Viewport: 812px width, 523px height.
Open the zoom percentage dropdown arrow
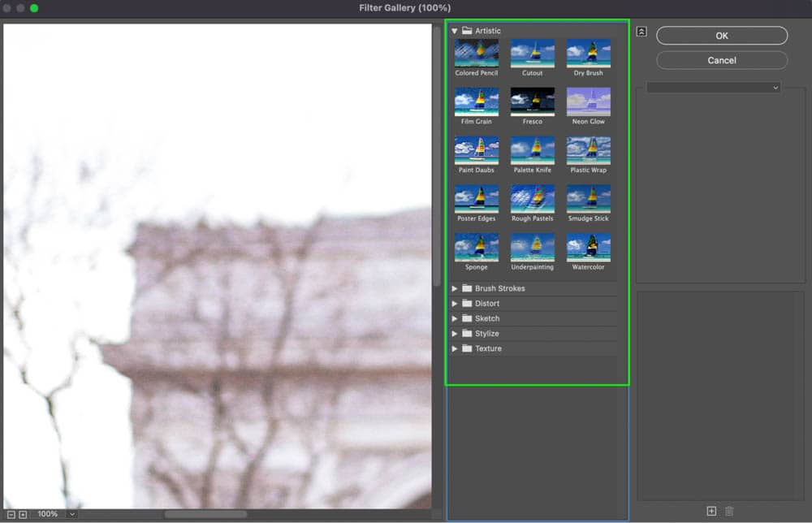coord(72,514)
